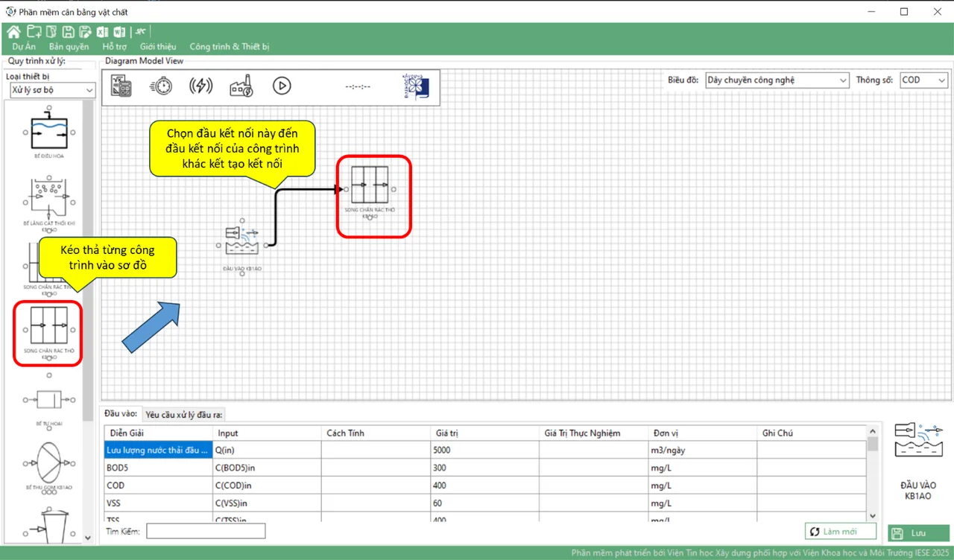Click the Giá trị cell showing 5000
Viewport: 954px width, 560px height.
[x=484, y=450]
